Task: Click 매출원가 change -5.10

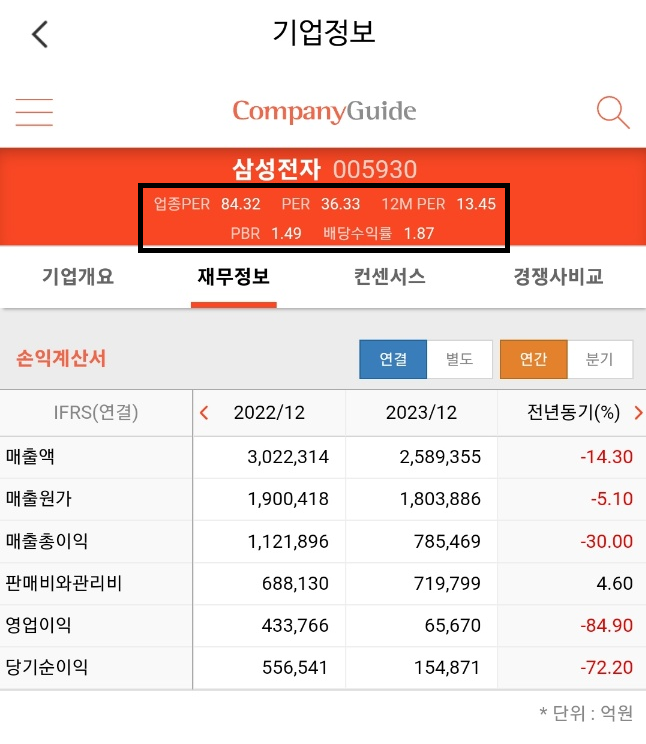Action: (x=612, y=499)
